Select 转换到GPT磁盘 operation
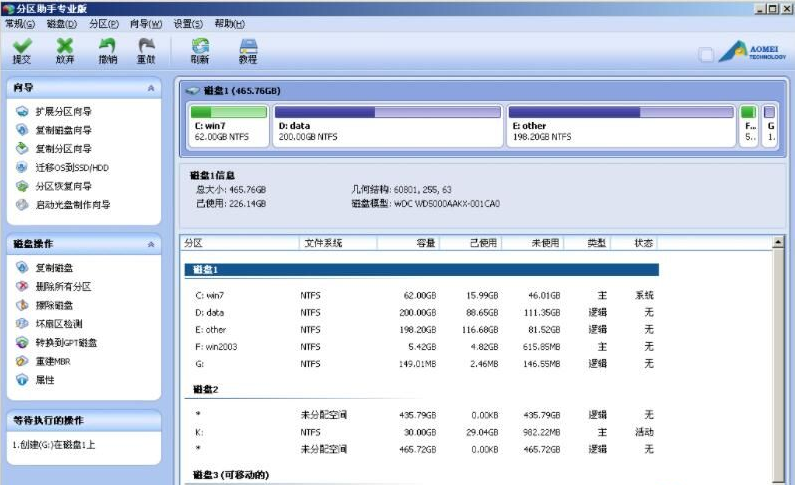The height and width of the screenshot is (485, 795). (66, 343)
